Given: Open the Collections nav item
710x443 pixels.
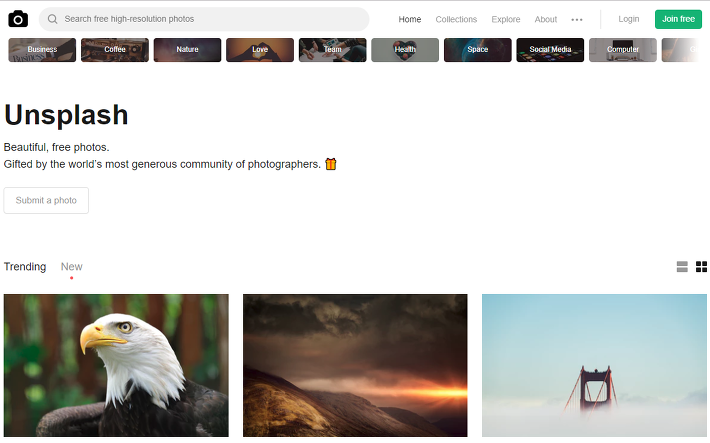Looking at the screenshot, I should pyautogui.click(x=456, y=19).
